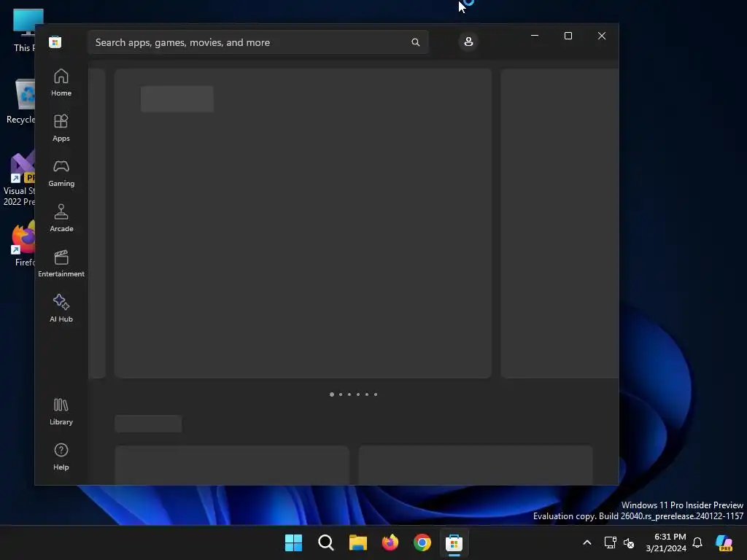Click the Microsoft Store logo icon

coord(55,42)
